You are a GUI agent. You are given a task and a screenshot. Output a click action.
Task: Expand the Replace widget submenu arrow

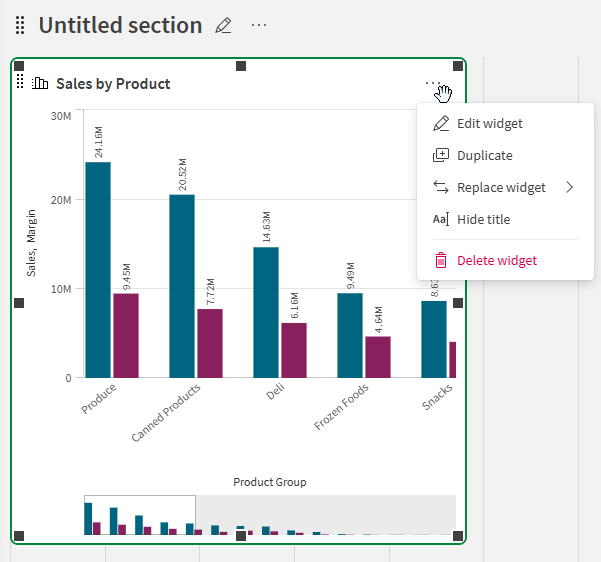(570, 187)
